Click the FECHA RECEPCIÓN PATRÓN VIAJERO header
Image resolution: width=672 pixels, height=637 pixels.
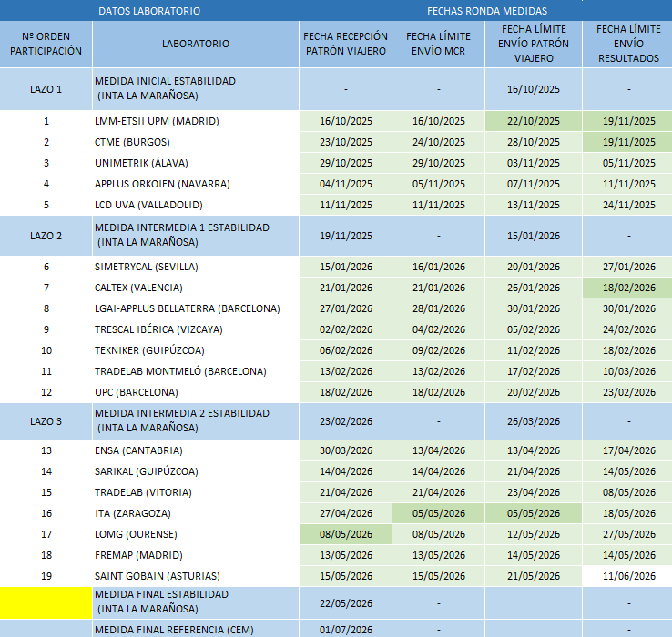[345, 44]
